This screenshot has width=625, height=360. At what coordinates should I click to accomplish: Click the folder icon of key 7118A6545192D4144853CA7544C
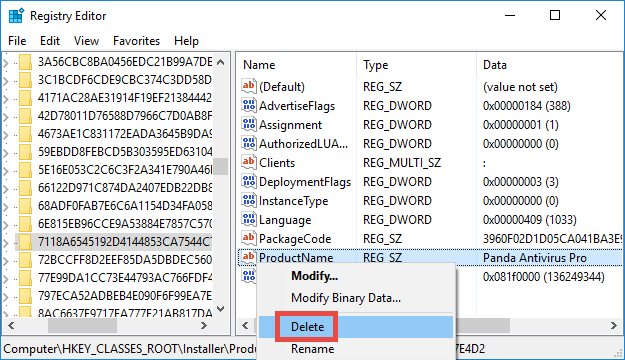(x=25, y=242)
